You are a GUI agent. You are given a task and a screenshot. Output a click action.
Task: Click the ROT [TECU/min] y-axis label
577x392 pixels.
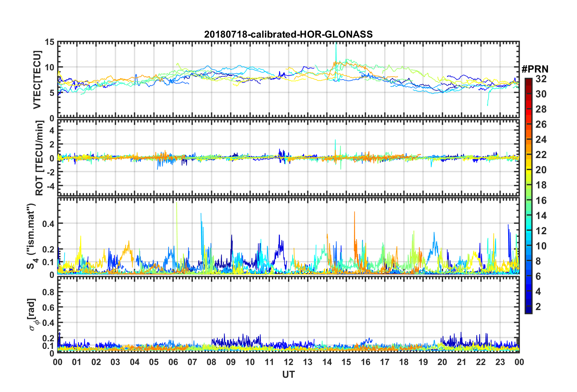point(39,158)
